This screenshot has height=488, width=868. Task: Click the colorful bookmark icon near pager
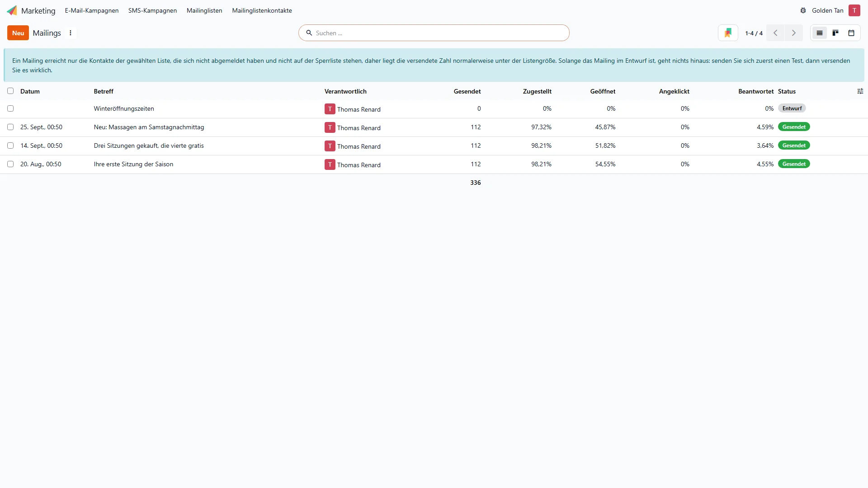(728, 33)
